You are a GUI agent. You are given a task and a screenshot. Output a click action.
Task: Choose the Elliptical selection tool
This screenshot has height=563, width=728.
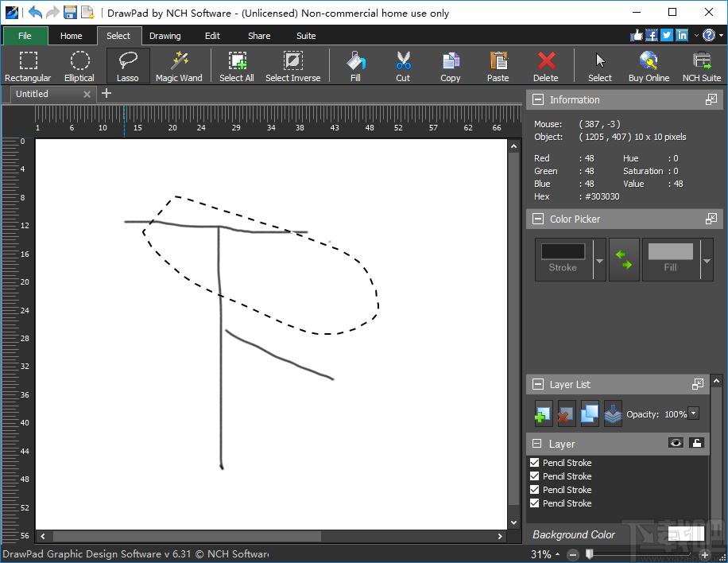(x=79, y=66)
